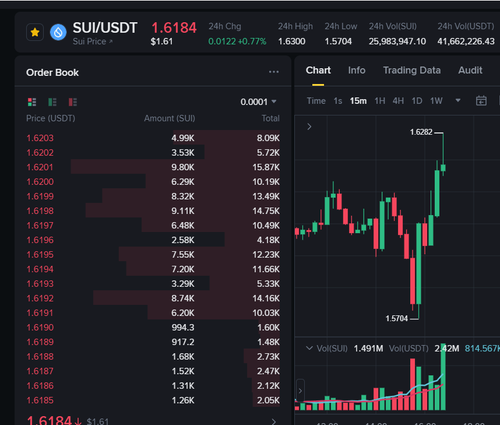
Task: Click ask price 1.6194
Action: (40, 269)
